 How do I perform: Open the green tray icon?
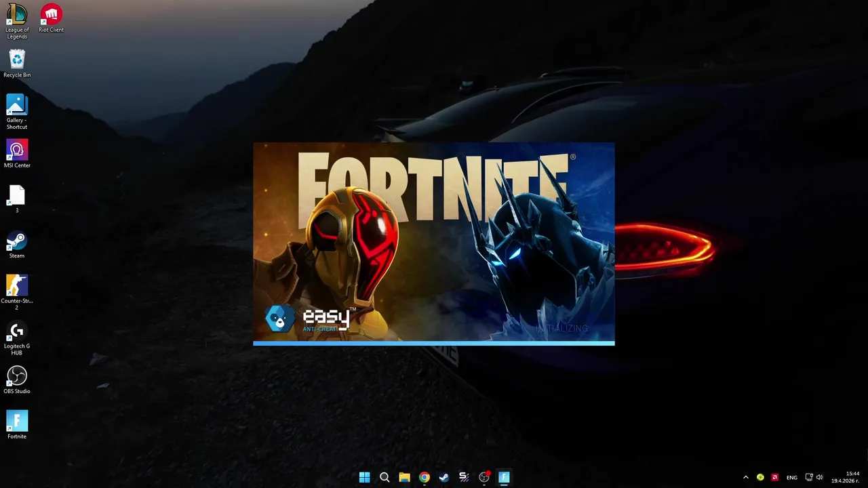[760, 477]
